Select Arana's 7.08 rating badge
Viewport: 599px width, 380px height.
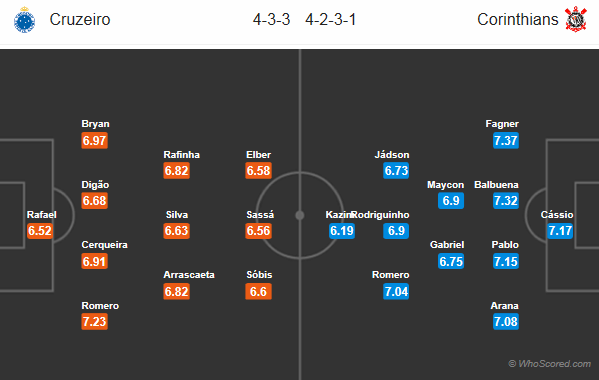point(505,322)
